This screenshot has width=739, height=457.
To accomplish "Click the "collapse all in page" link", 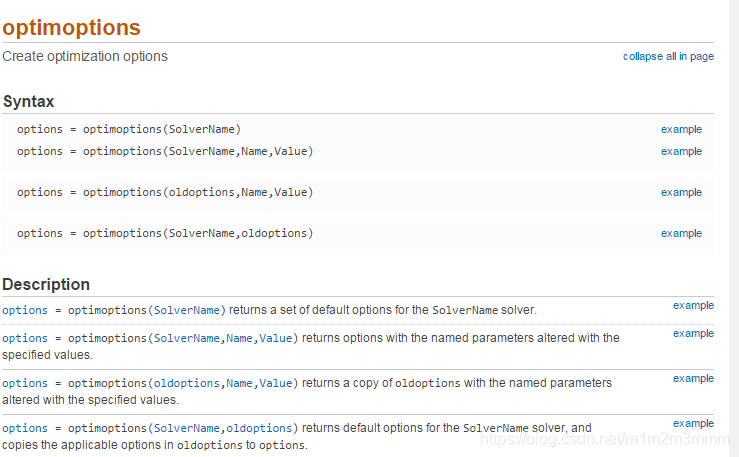I will [x=668, y=57].
